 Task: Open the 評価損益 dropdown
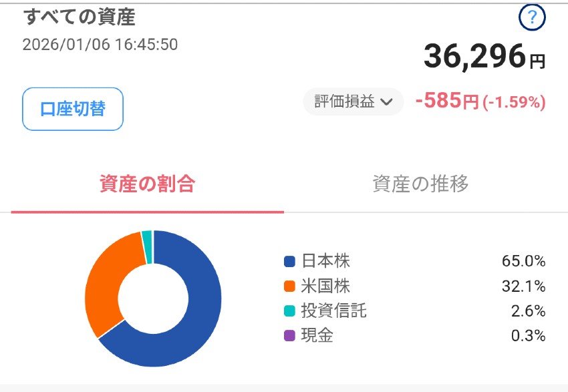click(353, 102)
